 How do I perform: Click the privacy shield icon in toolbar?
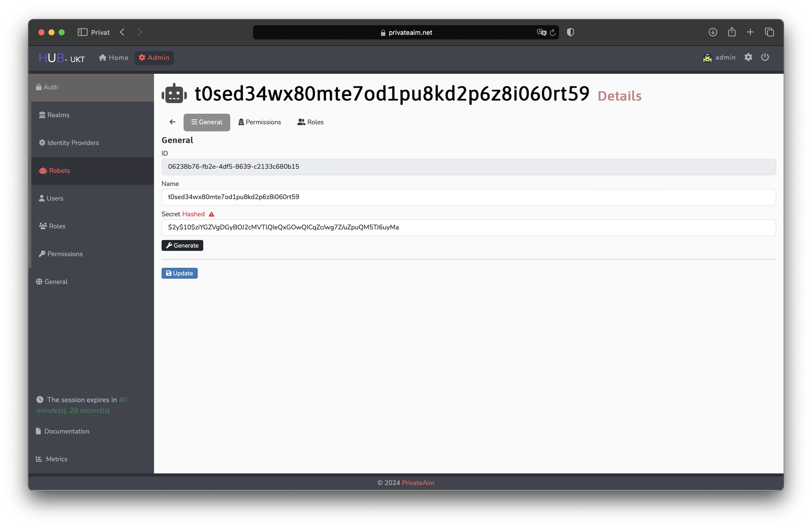point(570,32)
